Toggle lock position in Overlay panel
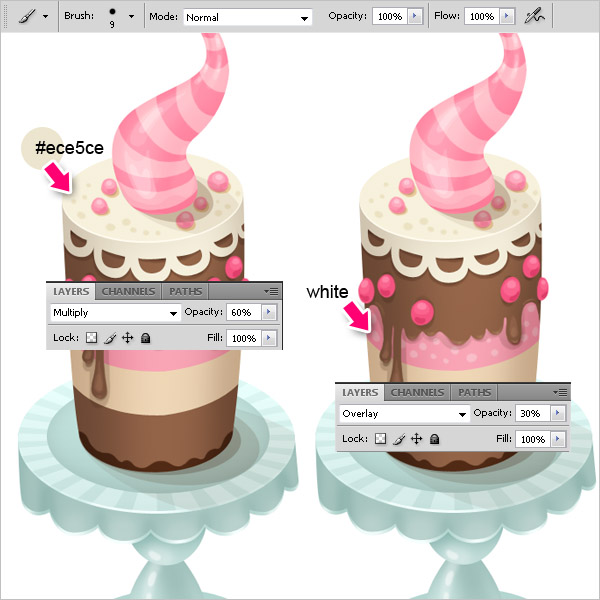This screenshot has height=600, width=600. pos(416,439)
